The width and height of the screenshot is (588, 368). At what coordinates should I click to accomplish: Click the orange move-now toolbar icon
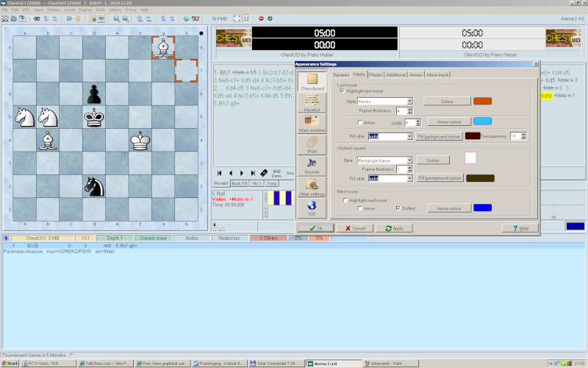click(x=78, y=18)
